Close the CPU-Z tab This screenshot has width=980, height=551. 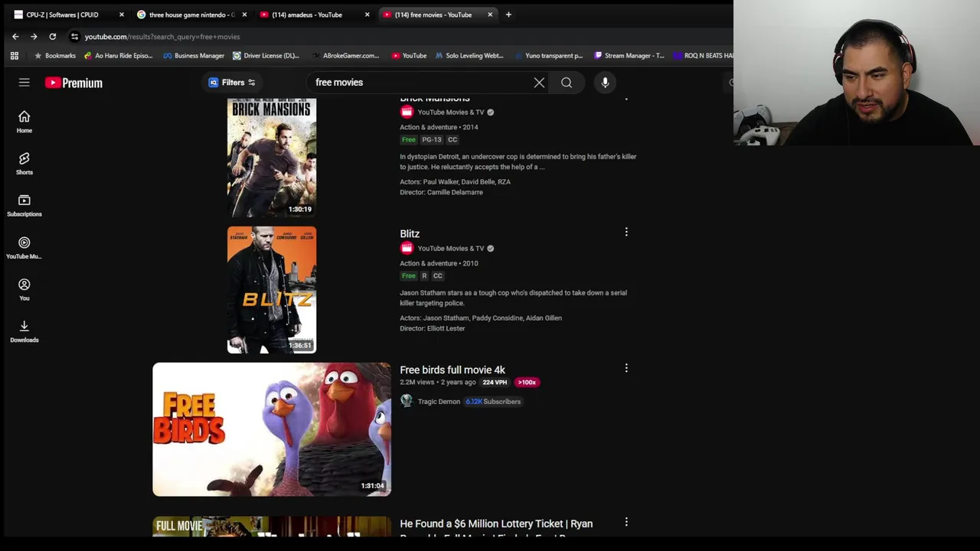point(121,15)
